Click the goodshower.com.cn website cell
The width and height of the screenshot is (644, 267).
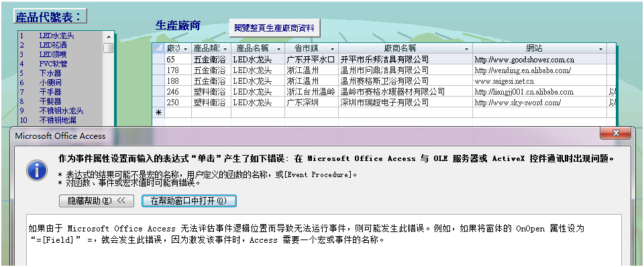coord(539,60)
